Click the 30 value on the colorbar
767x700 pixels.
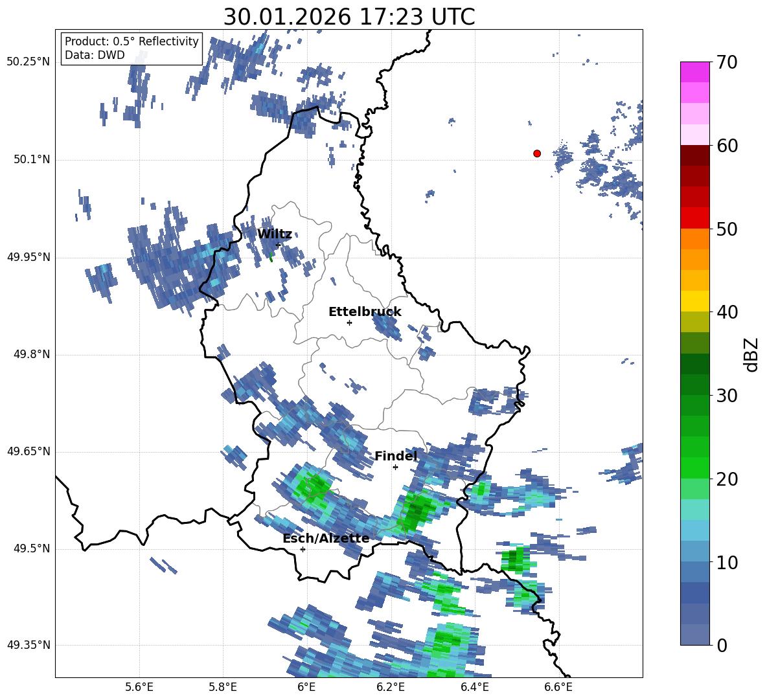tap(727, 396)
